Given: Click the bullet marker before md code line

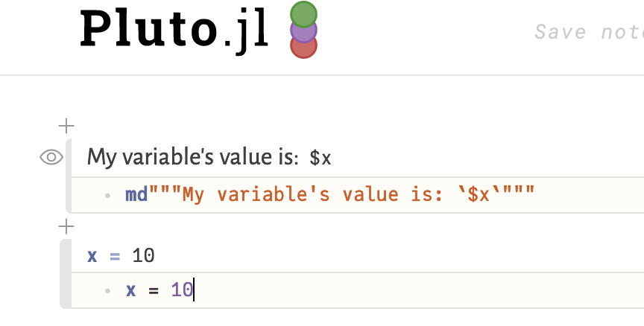Looking at the screenshot, I should 108,195.
